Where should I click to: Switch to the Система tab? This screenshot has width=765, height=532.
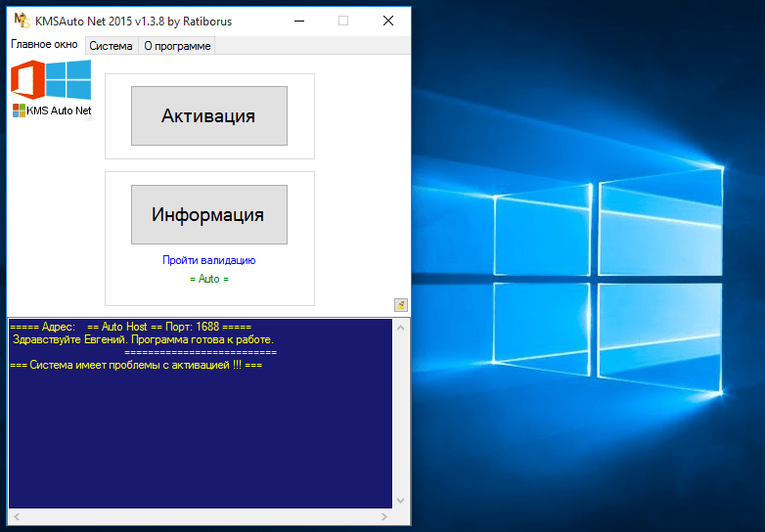click(x=112, y=46)
